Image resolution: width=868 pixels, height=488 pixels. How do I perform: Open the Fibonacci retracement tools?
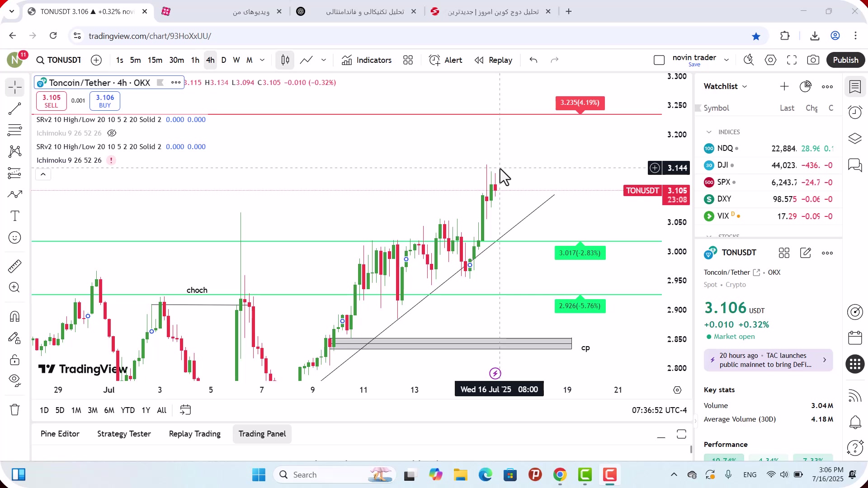pyautogui.click(x=14, y=130)
